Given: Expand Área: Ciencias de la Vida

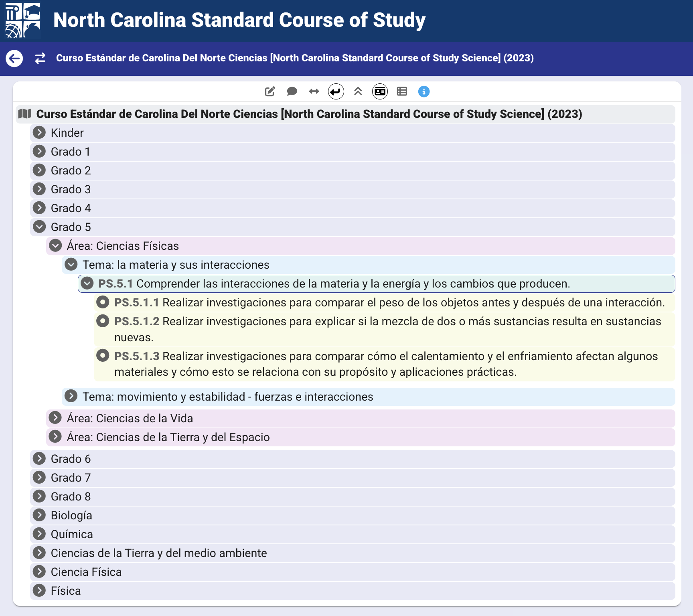Looking at the screenshot, I should coord(55,418).
